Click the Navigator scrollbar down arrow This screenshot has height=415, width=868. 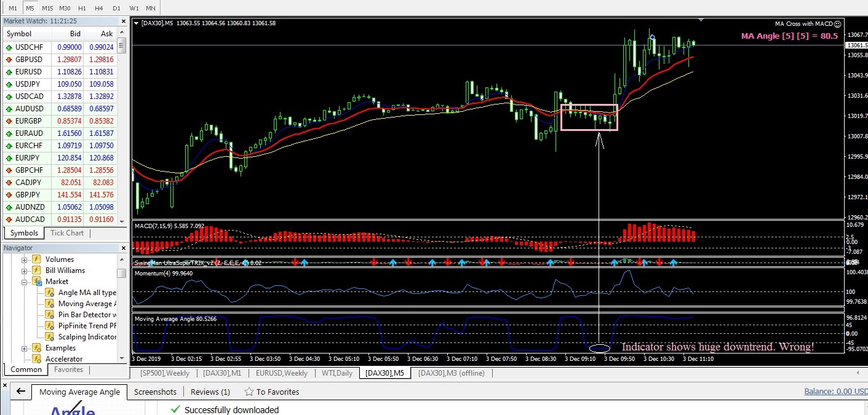[x=122, y=357]
